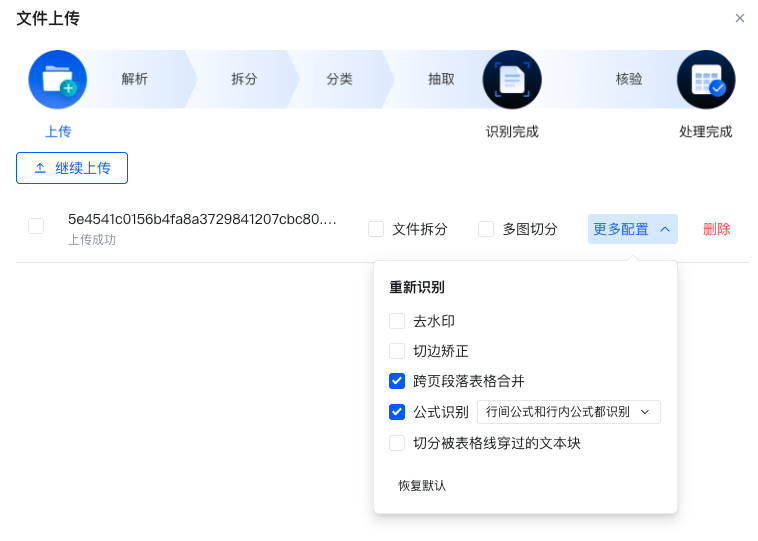Click the uploaded file name
This screenshot has height=541, width=758.
202,219
